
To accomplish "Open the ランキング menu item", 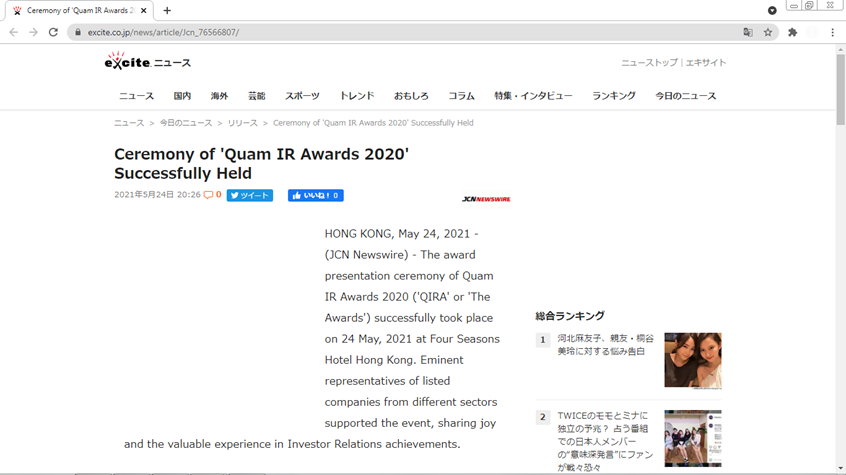I will (x=613, y=96).
